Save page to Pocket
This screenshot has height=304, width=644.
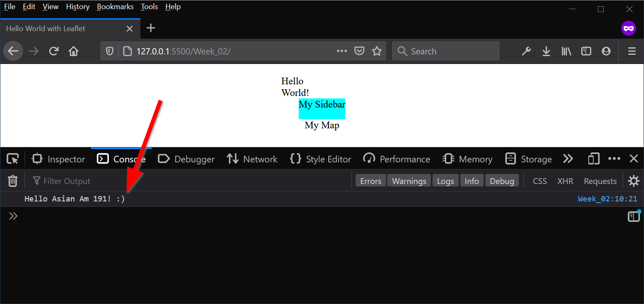(x=359, y=51)
